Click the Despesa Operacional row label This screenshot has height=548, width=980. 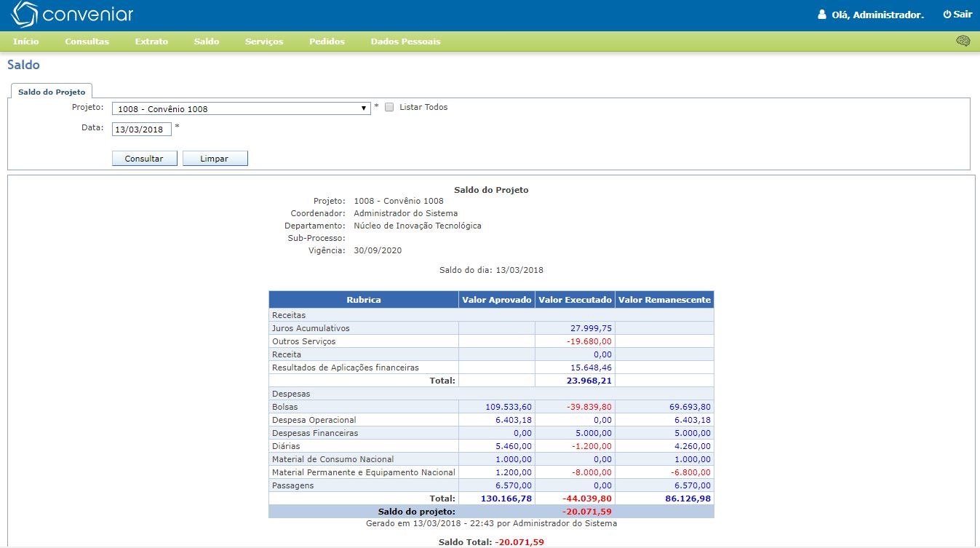[314, 420]
